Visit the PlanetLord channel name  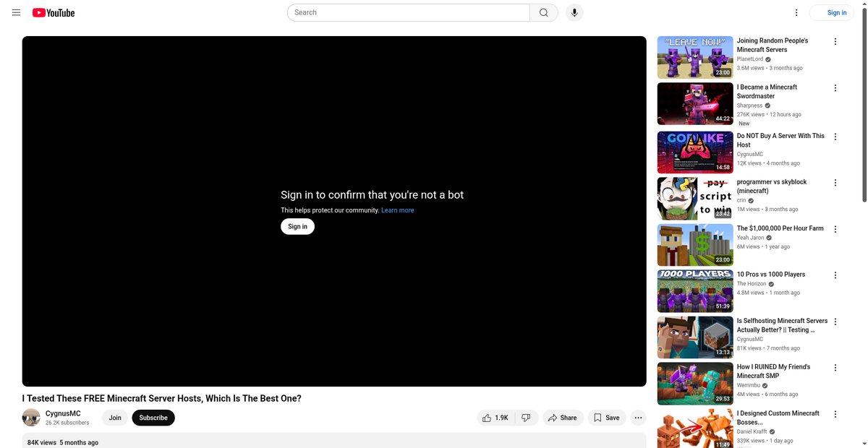(x=750, y=59)
